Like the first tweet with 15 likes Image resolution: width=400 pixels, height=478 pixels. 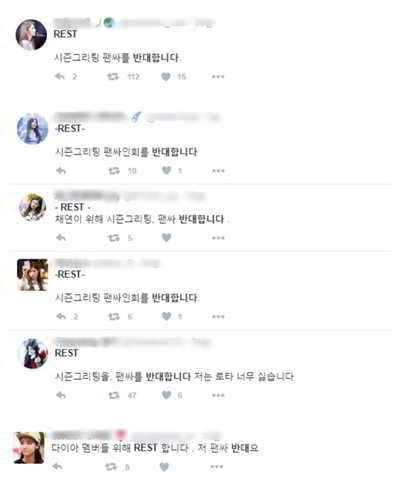166,77
